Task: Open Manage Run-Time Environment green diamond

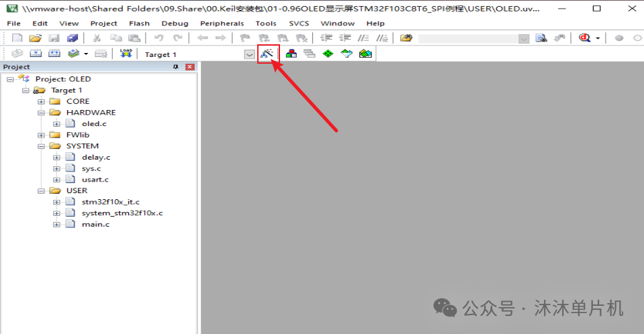Action: coord(328,54)
